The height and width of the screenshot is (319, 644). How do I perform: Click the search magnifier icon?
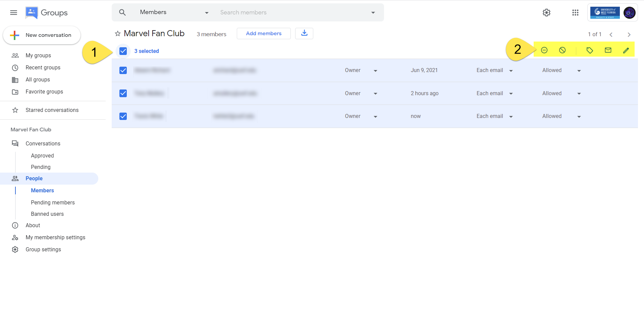(x=122, y=12)
